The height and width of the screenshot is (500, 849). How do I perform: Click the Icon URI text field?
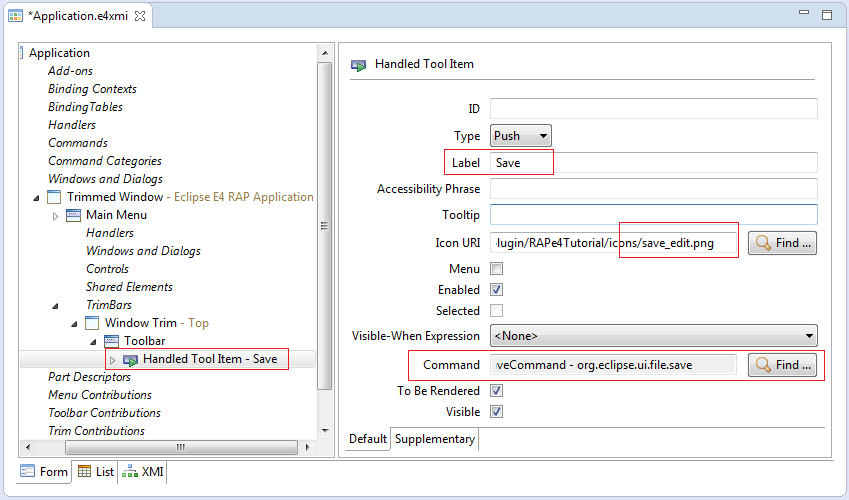[614, 243]
